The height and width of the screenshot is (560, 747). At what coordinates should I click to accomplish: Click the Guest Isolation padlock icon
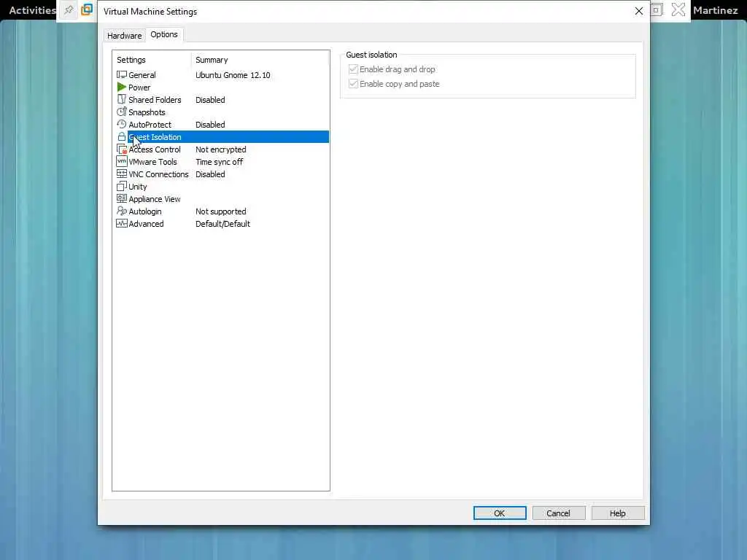coord(122,136)
